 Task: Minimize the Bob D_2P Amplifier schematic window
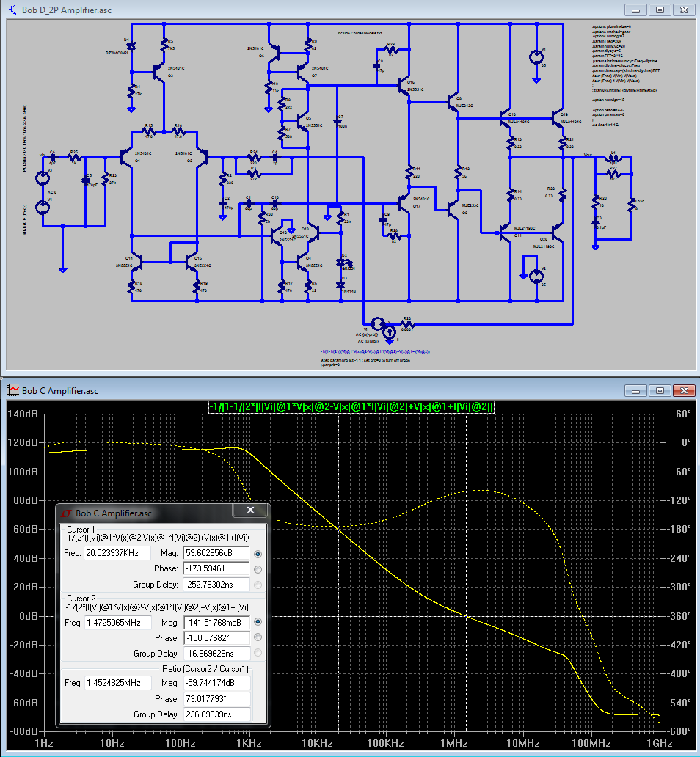point(635,10)
